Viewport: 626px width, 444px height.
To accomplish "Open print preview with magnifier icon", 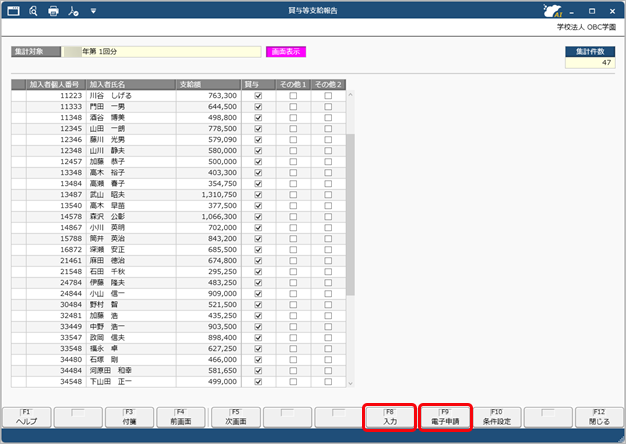I will point(33,11).
